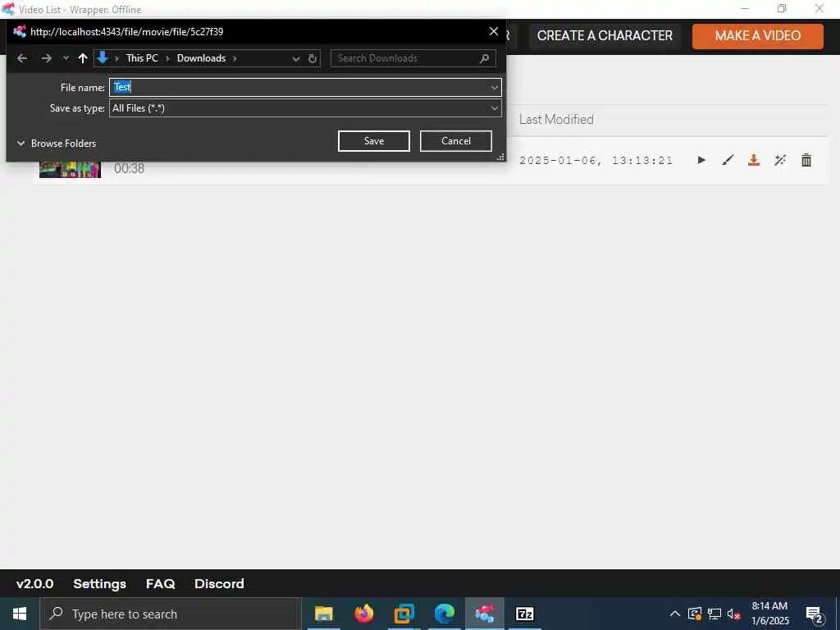Click the 2025-01-06, 13:13:21 timestamp
Screen dimensions: 840x630
596,160
